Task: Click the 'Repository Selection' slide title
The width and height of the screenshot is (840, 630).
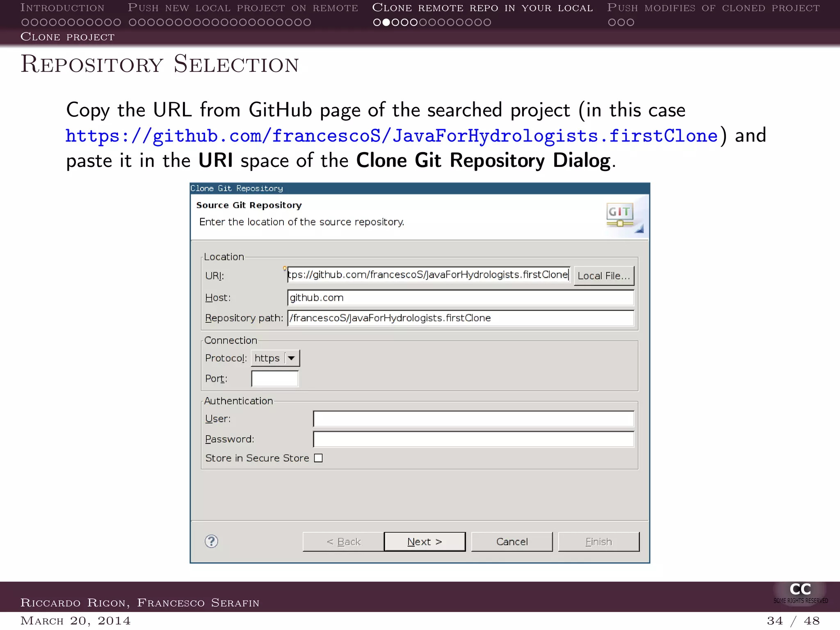Action: tap(160, 64)
